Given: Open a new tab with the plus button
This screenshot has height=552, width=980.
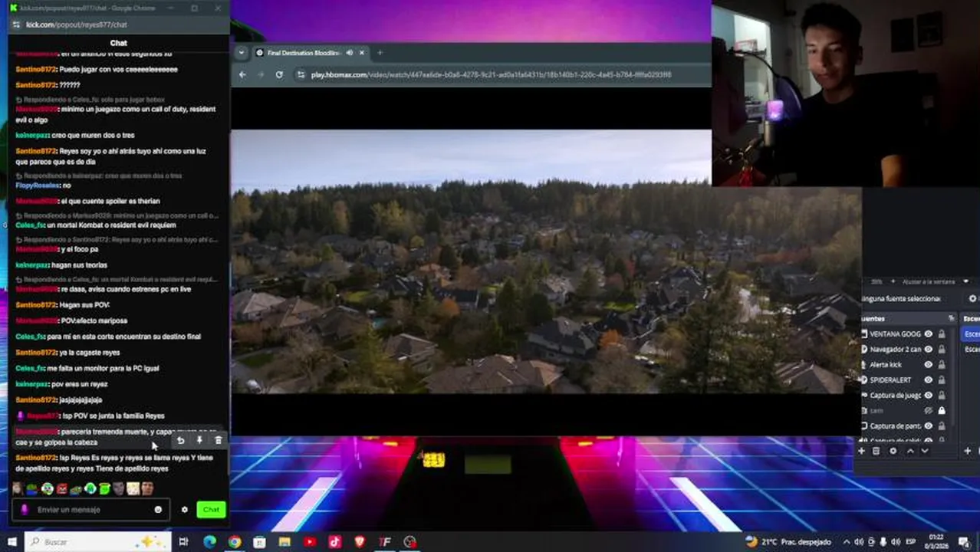Looking at the screenshot, I should pyautogui.click(x=380, y=53).
